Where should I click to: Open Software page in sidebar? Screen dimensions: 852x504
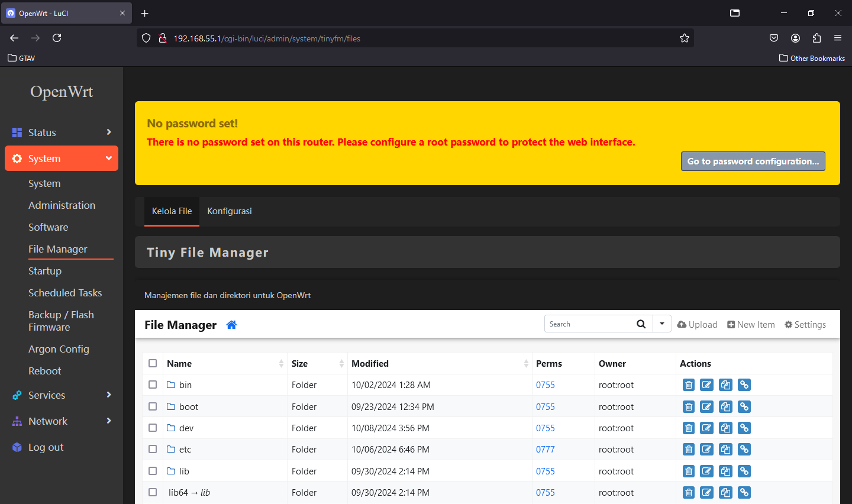pyautogui.click(x=48, y=227)
